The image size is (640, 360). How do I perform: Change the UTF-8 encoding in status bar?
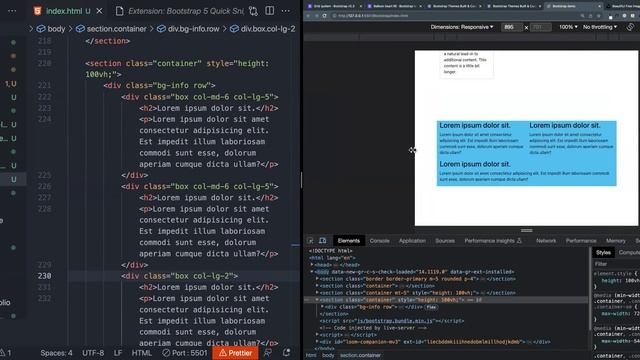(x=93, y=353)
